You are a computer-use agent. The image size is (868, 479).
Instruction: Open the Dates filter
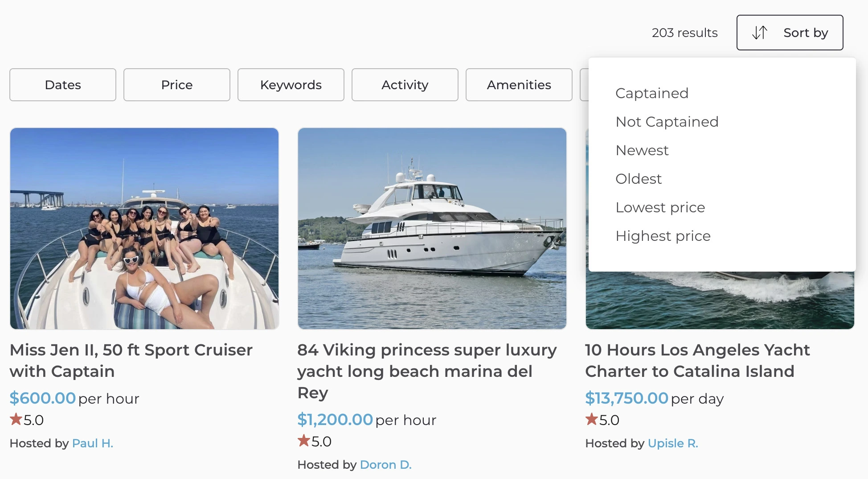[62, 84]
